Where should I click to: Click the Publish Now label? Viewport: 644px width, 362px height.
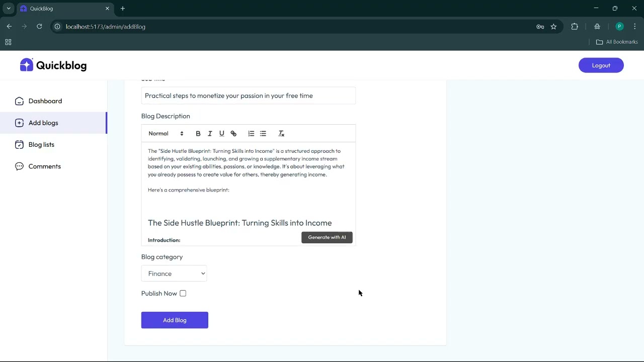(159, 294)
